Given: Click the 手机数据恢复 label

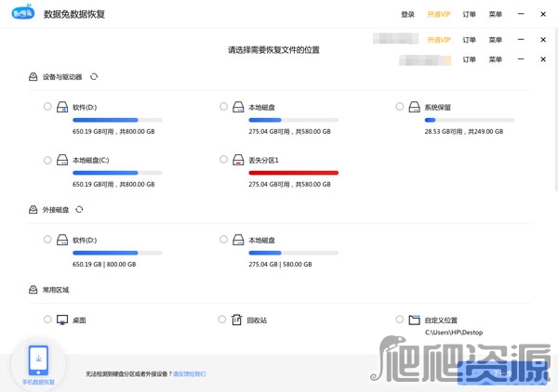Looking at the screenshot, I should pyautogui.click(x=38, y=382).
